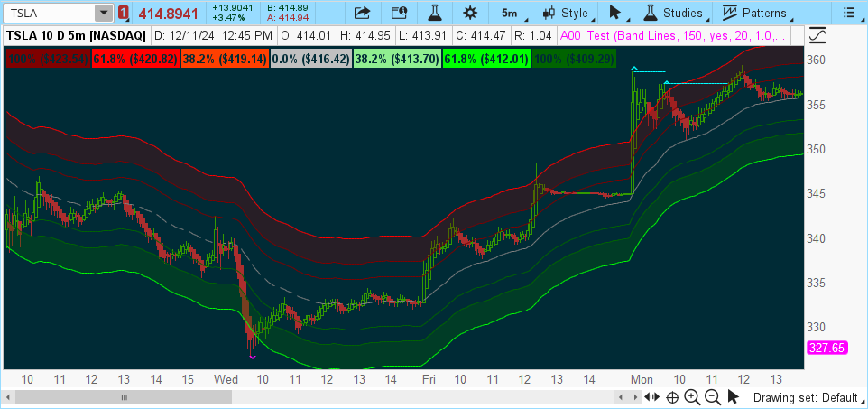Open the Patterns dropdown menu
Viewport: 868px width, 409px height.
(757, 13)
